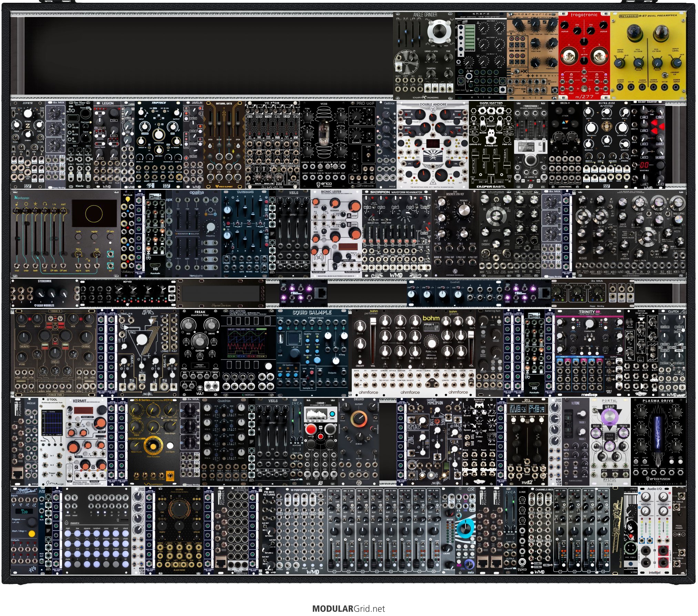
Task: Select the PM MKII Returns module
Action: [269, 531]
